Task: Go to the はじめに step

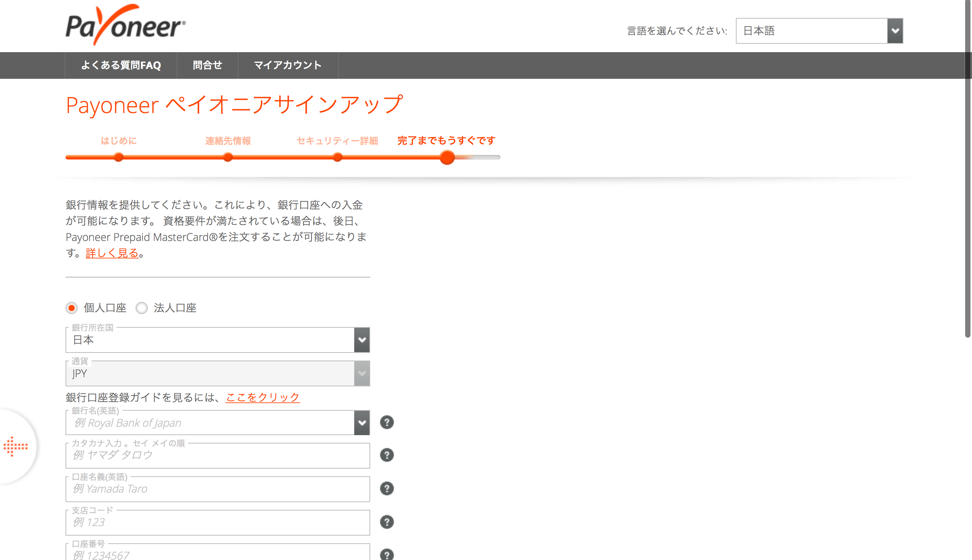Action: pyautogui.click(x=118, y=141)
